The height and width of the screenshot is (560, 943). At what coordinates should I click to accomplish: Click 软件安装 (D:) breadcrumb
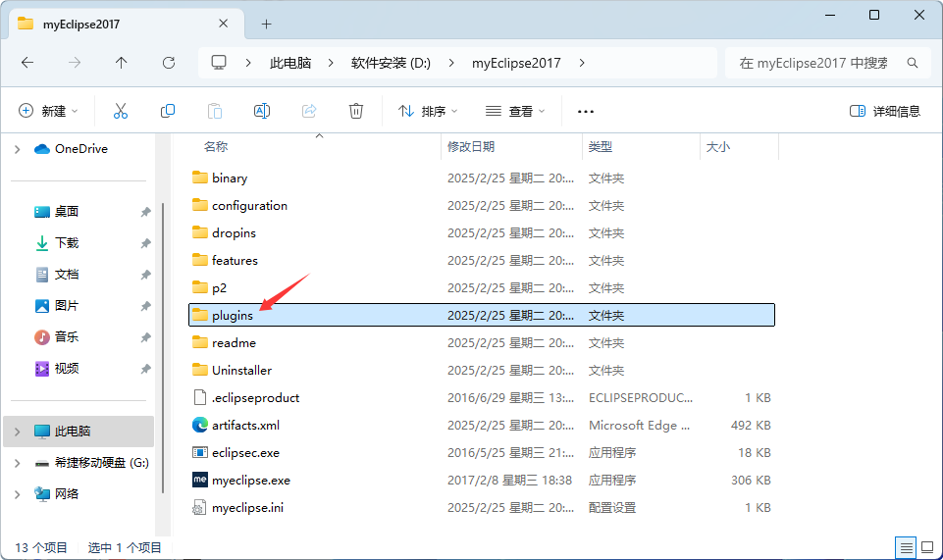tap(391, 63)
